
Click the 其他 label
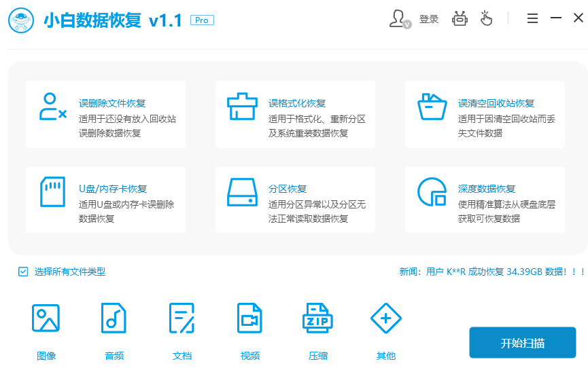click(x=386, y=356)
